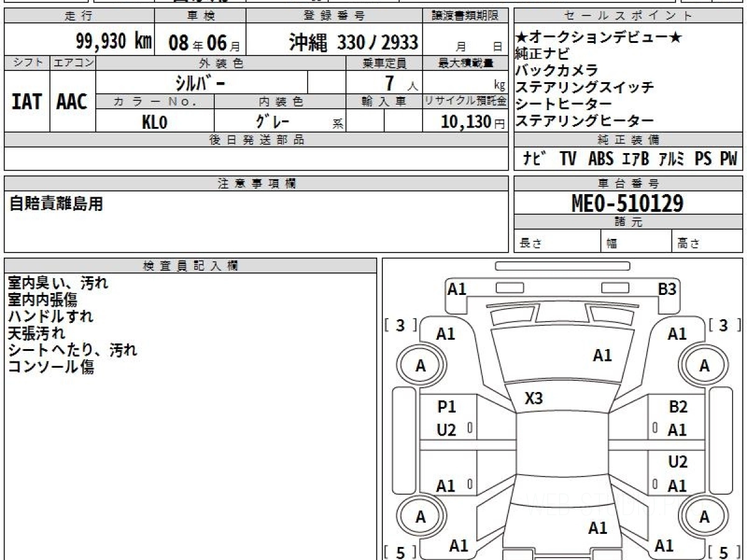This screenshot has width=747, height=560.
Task: Click the ナビ equipment code
Action: (x=535, y=159)
